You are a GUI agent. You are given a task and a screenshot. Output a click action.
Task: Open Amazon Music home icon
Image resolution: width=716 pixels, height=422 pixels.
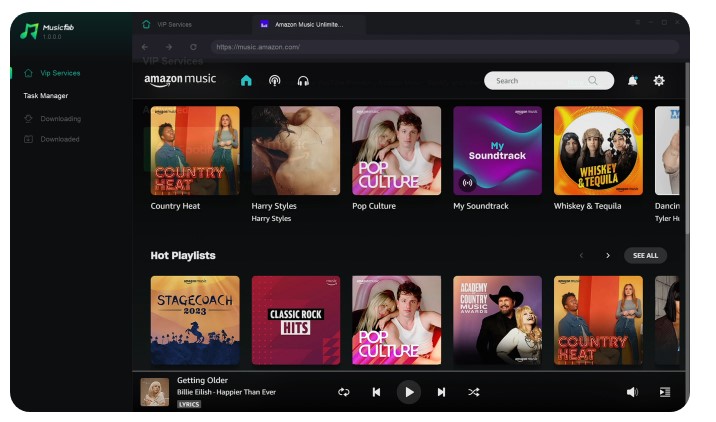246,81
